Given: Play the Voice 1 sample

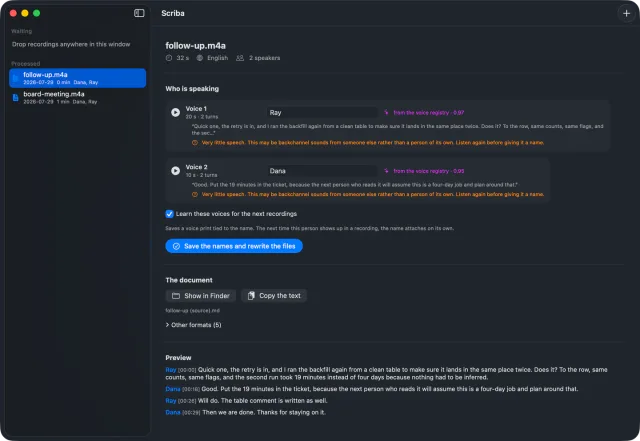Looking at the screenshot, I should tap(176, 112).
